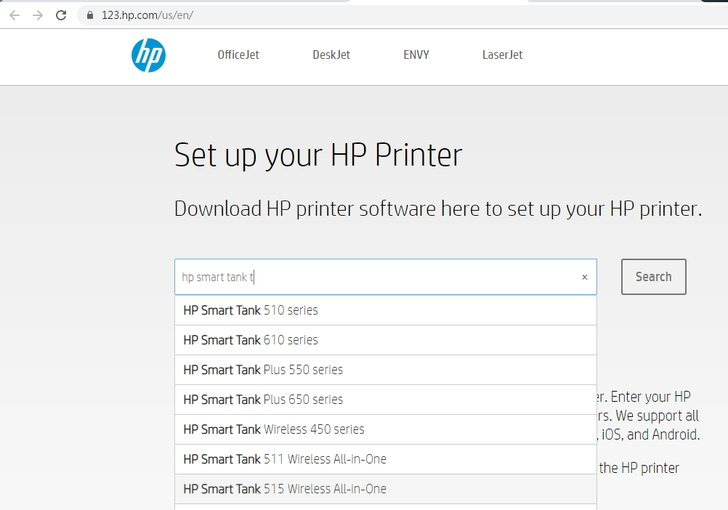The image size is (728, 510).
Task: Clear the search field with the x icon
Action: 585,277
